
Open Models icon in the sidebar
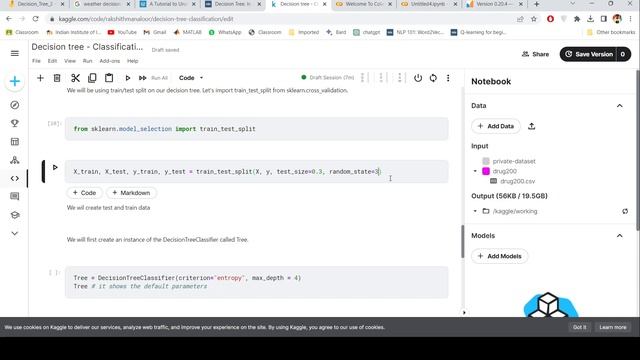(x=15, y=160)
